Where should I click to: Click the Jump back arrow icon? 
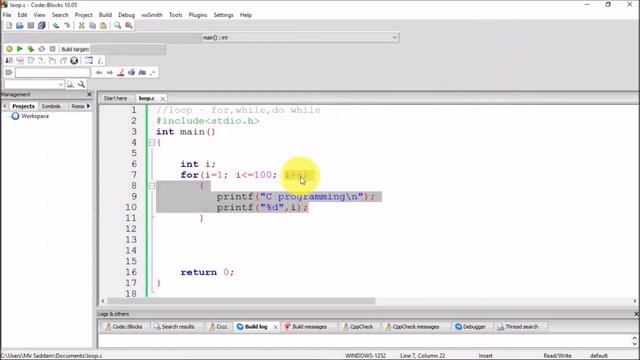99,73
